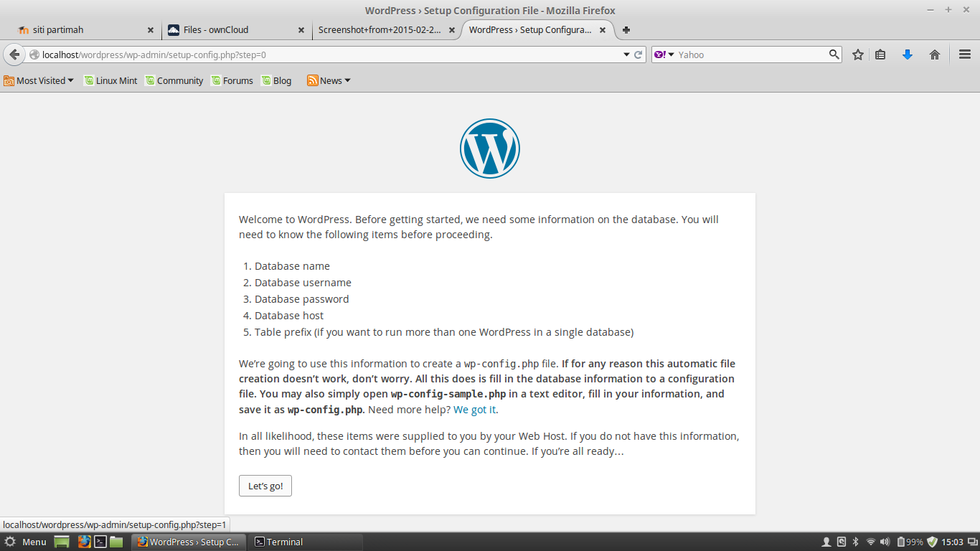Click the show desktop panel icon

click(x=62, y=542)
